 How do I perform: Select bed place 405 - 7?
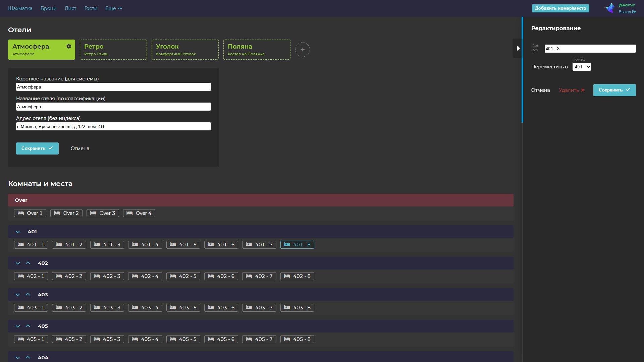click(x=259, y=339)
